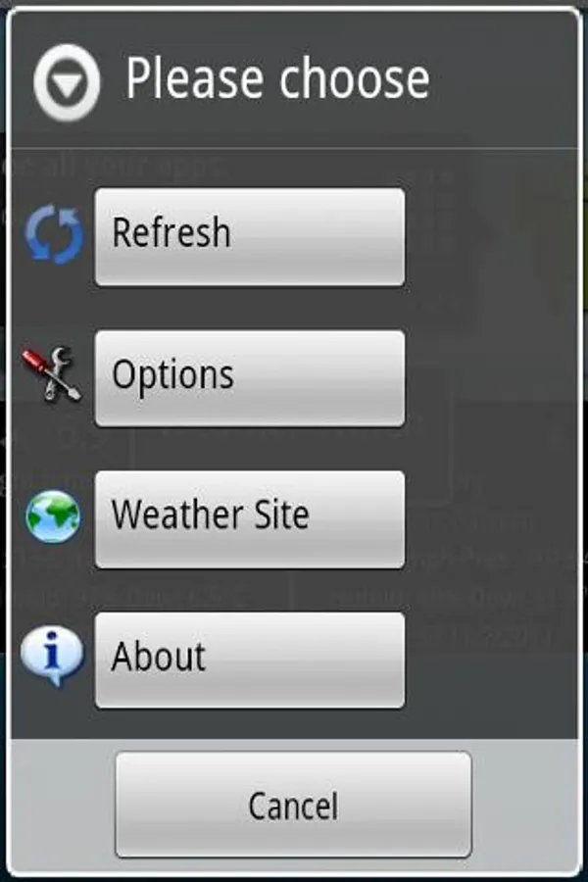588x882 pixels.
Task: Open the Options button
Action: point(250,378)
